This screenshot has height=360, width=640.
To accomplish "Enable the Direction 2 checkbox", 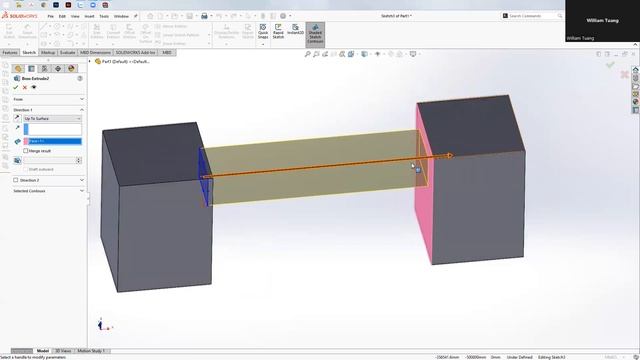I will click(16, 180).
